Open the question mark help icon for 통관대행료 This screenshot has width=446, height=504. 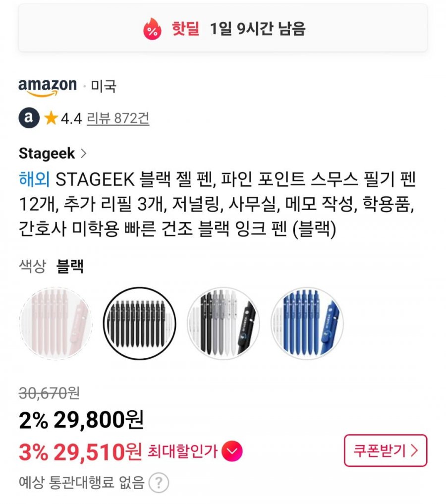[x=159, y=483]
